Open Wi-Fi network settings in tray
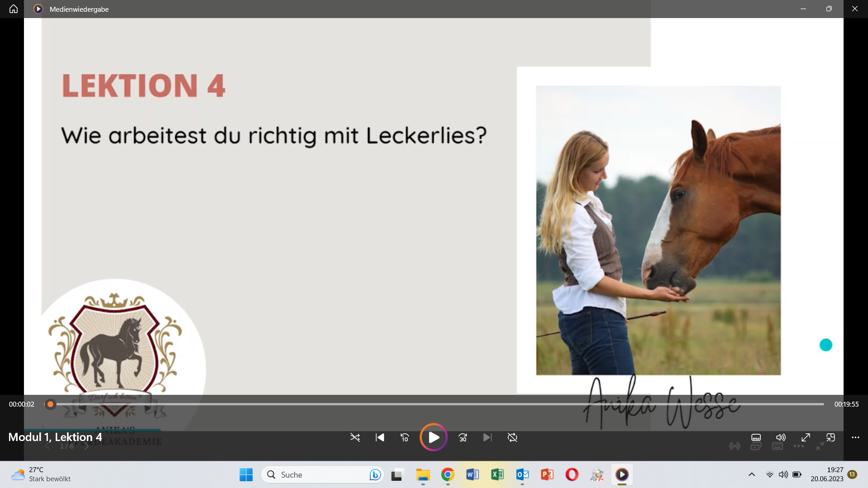This screenshot has width=868, height=488. 769,474
